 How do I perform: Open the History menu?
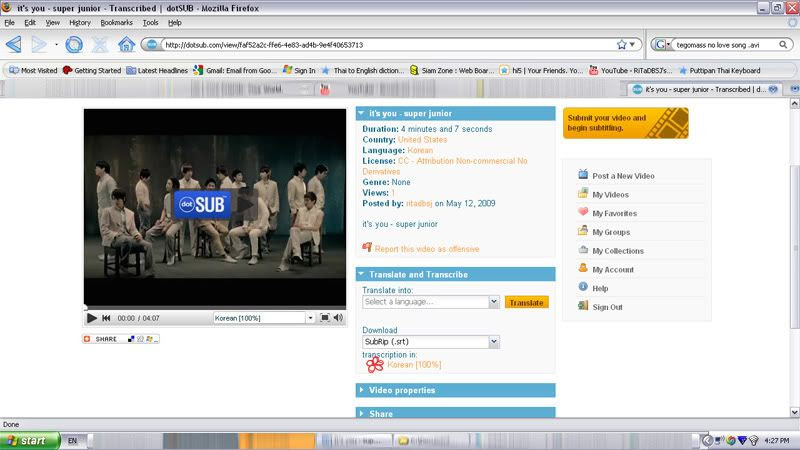pos(80,22)
